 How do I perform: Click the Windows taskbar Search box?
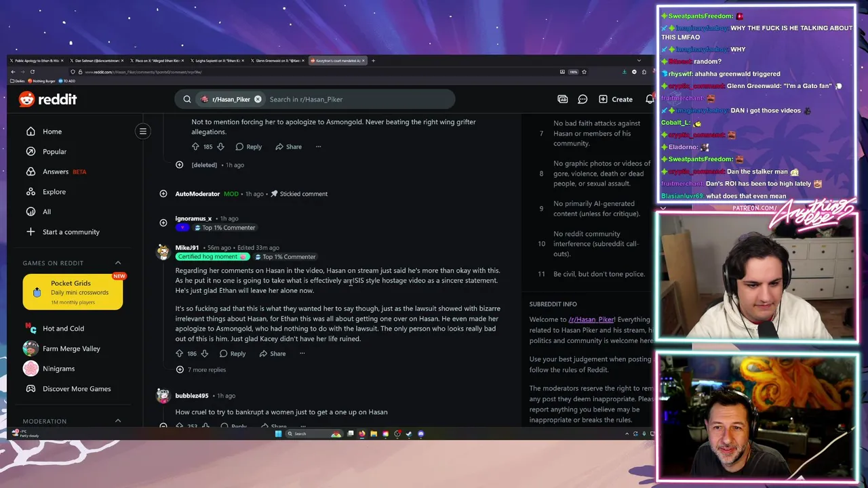click(x=314, y=434)
